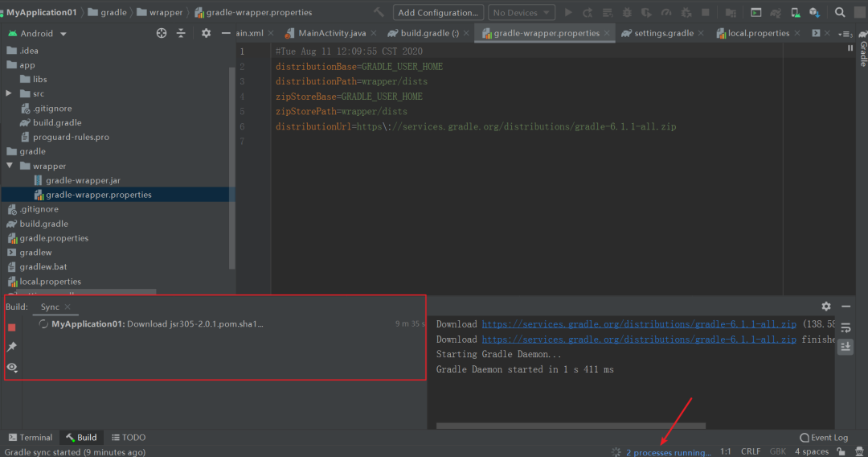Stop the running Gradle sync
The image size is (868, 457).
pyautogui.click(x=11, y=327)
